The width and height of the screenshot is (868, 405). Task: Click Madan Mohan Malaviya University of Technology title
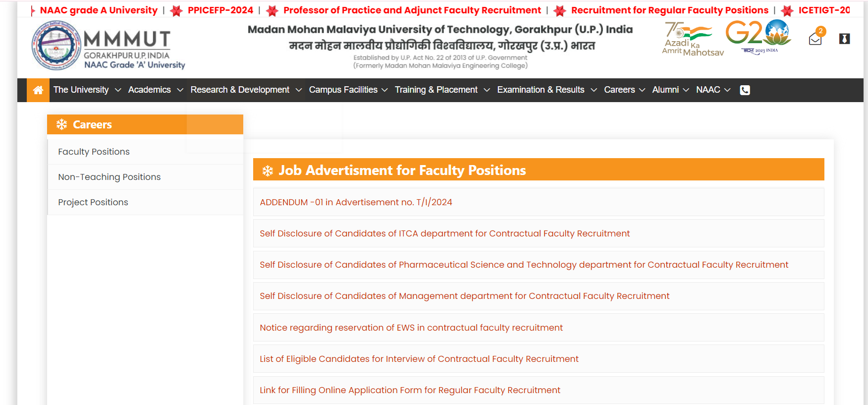(440, 30)
